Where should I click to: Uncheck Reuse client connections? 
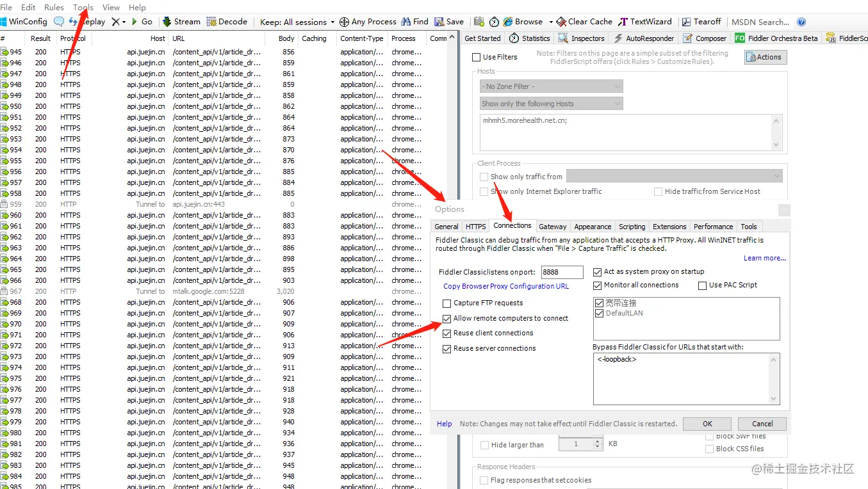coord(447,333)
